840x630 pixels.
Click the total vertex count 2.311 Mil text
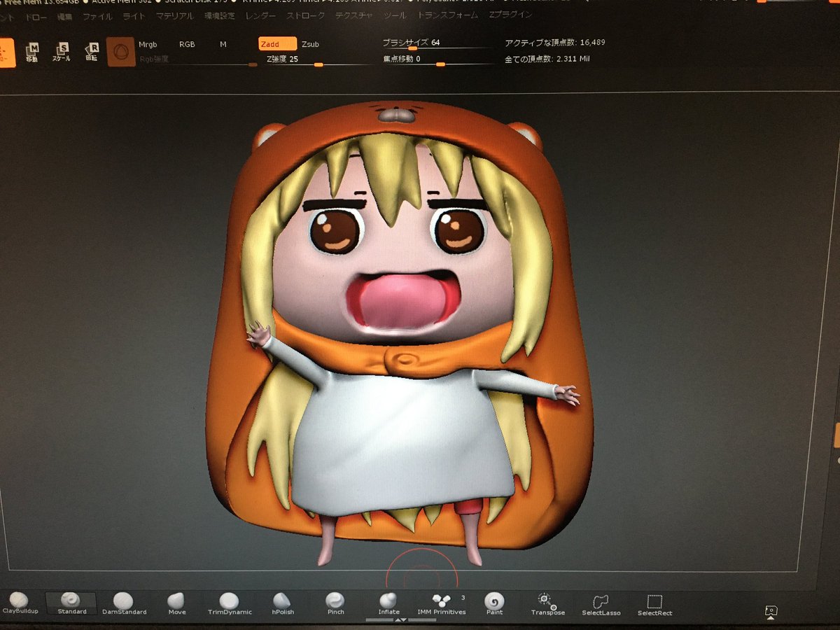click(x=547, y=59)
